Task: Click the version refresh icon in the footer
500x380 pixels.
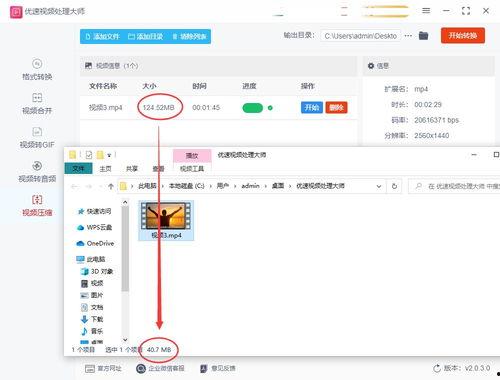Action: point(437,368)
